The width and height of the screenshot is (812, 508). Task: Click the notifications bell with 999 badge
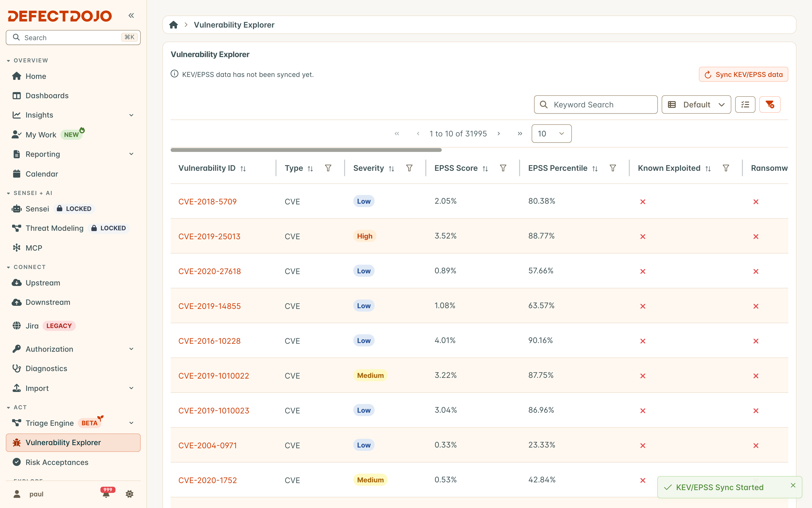pos(107,493)
